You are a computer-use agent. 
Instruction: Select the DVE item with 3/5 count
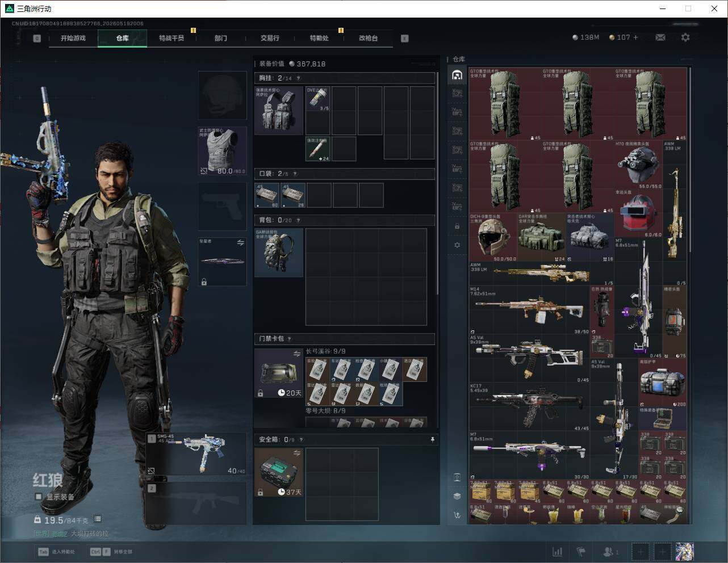[x=318, y=99]
